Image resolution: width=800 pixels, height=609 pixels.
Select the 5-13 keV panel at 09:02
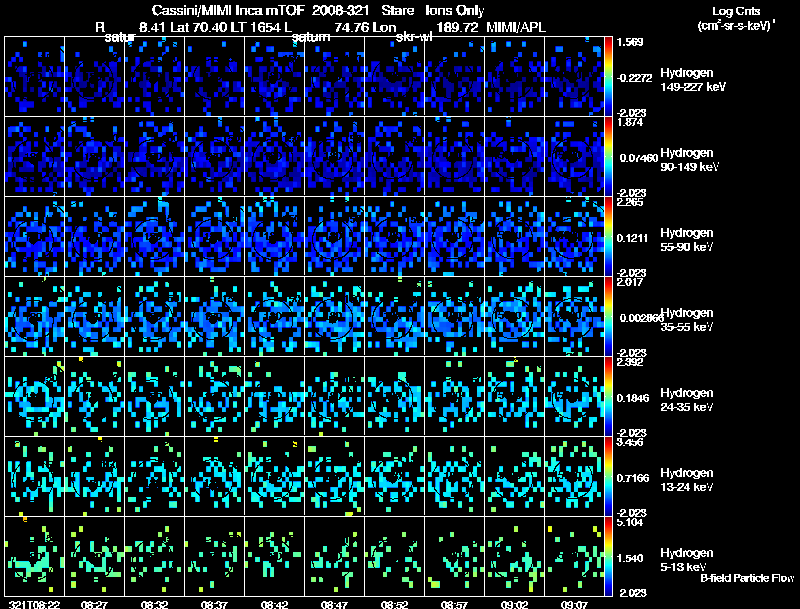[x=514, y=557]
